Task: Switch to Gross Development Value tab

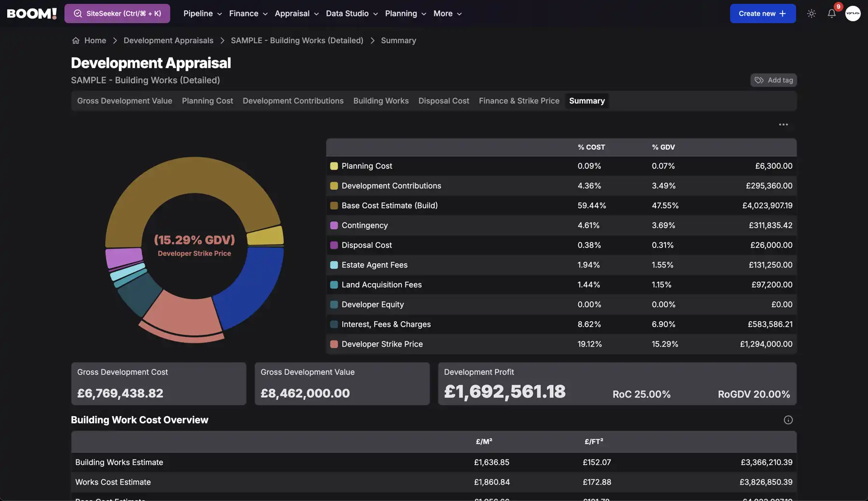Action: pos(124,101)
